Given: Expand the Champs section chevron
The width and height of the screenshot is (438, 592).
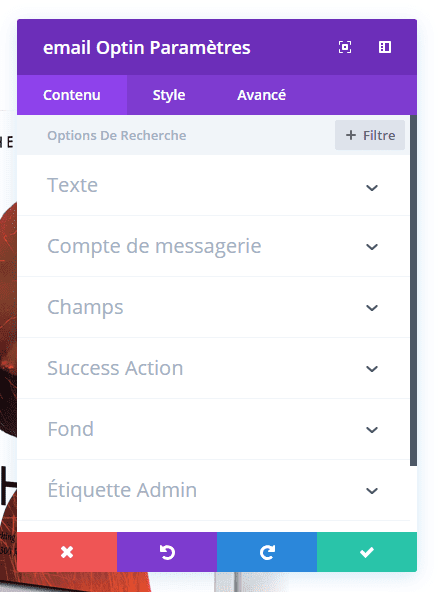Looking at the screenshot, I should [372, 308].
